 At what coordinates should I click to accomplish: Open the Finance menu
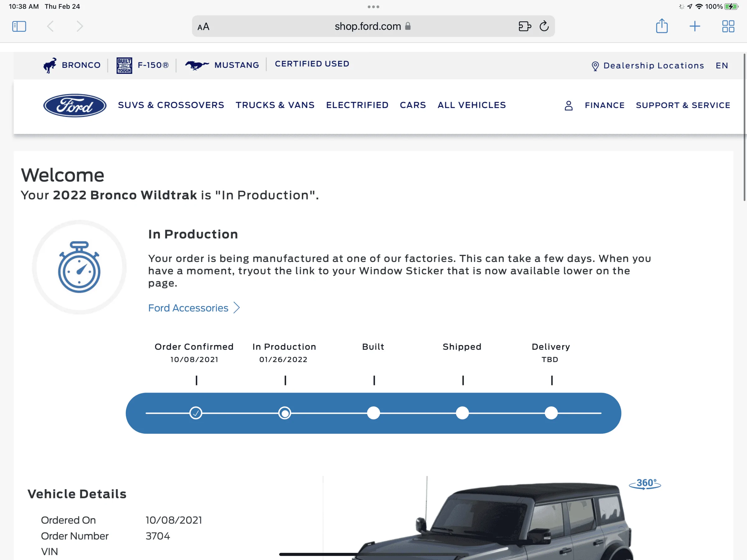(604, 105)
